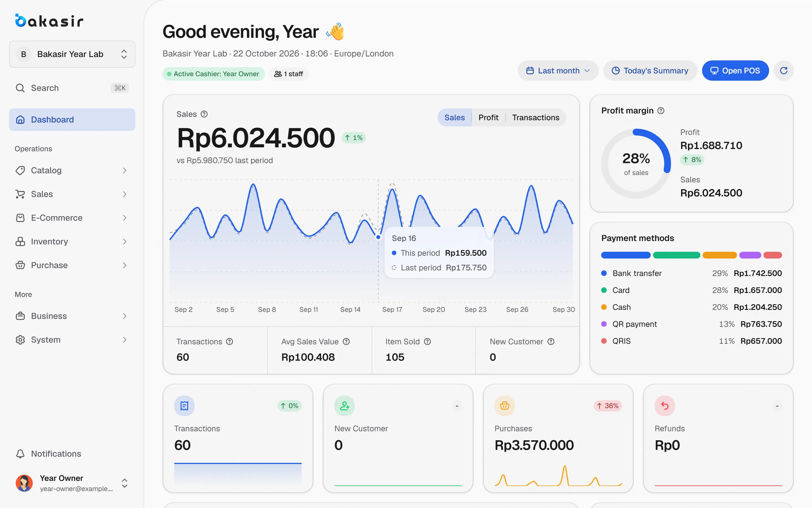This screenshot has width=812, height=508.
Task: Click the Transactions card receipt icon
Action: pos(184,406)
